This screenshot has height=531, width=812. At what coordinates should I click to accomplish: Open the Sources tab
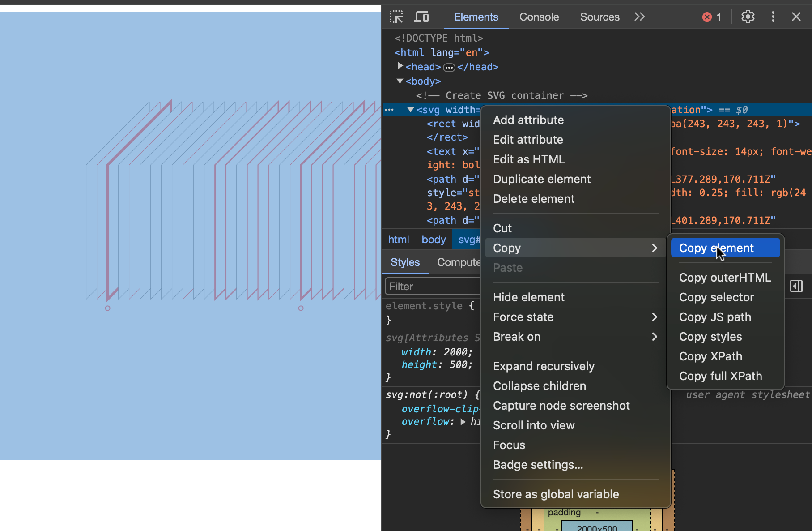[x=599, y=17]
